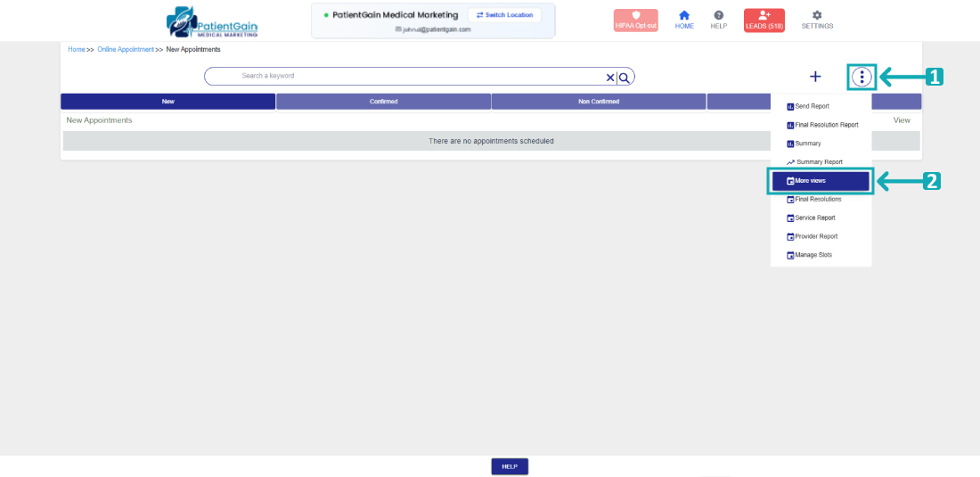Click PatientGain Medical Marketing location name
This screenshot has width=980, height=477.
click(395, 14)
